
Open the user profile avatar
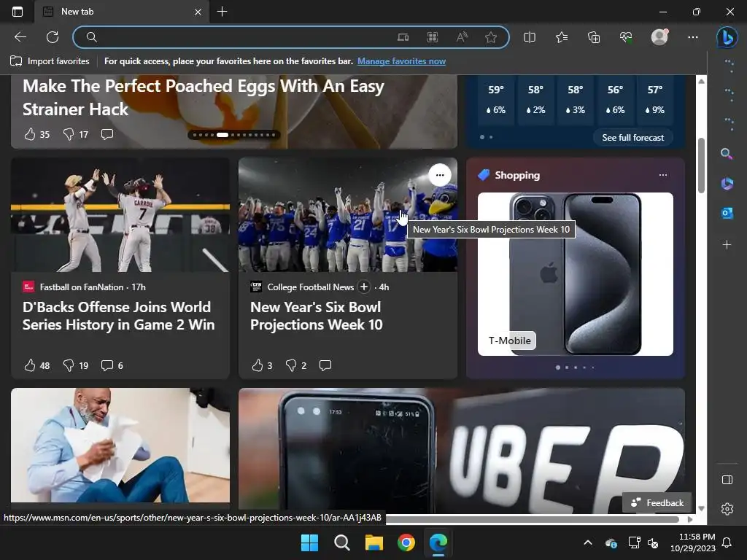(659, 37)
